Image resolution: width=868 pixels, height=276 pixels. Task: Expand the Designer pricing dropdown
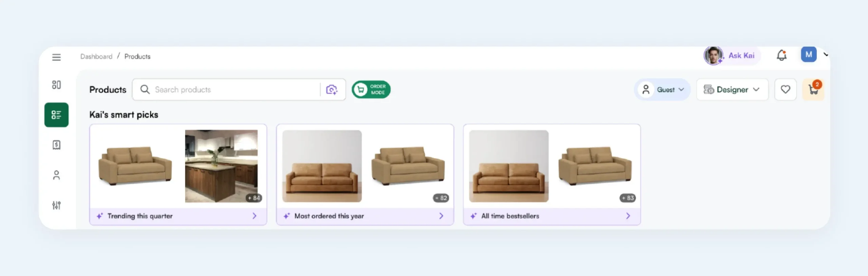coord(732,89)
